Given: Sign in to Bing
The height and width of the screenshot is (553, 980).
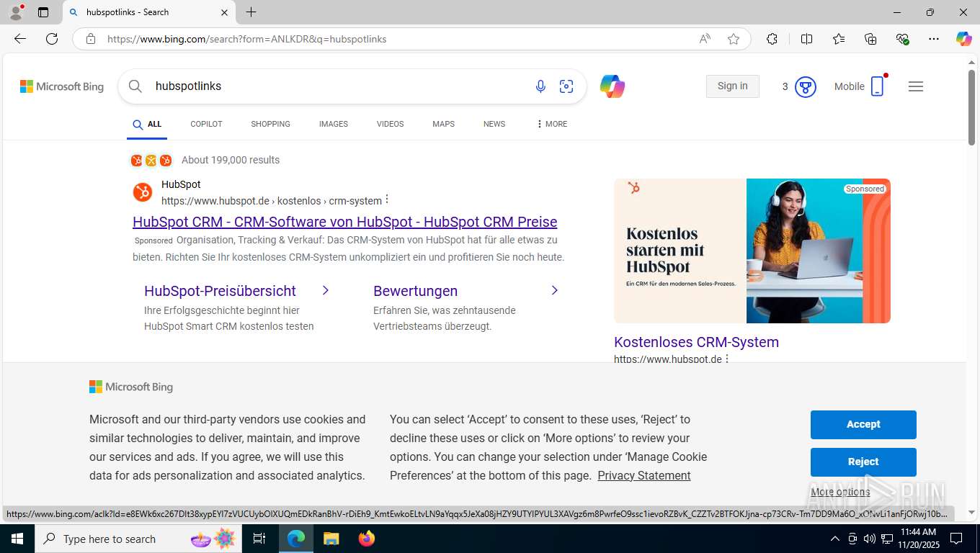Looking at the screenshot, I should [732, 86].
